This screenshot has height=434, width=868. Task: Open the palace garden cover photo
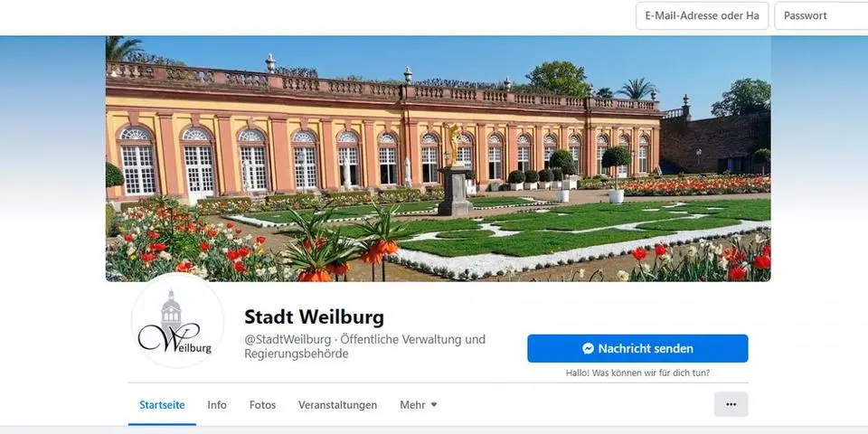(x=438, y=159)
